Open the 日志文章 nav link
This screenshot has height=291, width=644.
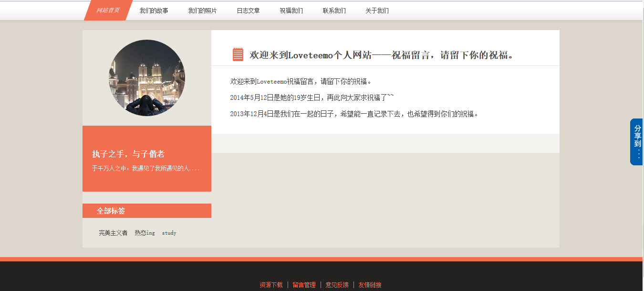pos(248,11)
